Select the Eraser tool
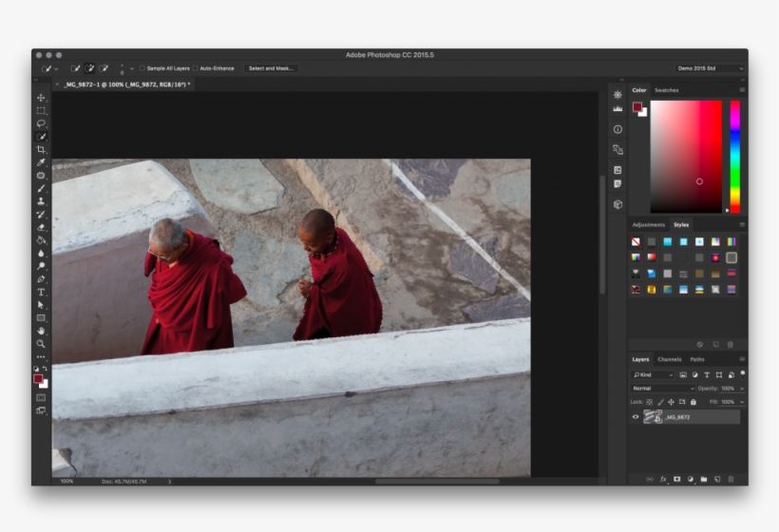This screenshot has width=779, height=532. 41,227
